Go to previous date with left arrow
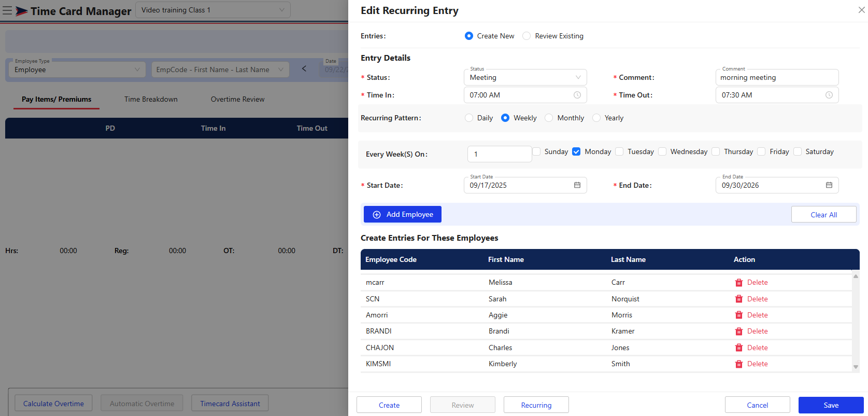 click(x=304, y=69)
